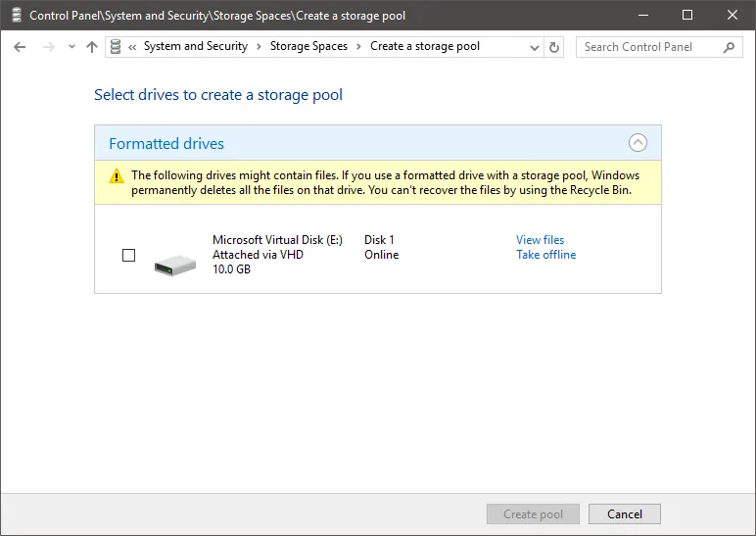Image resolution: width=756 pixels, height=536 pixels.
Task: Click Take offline link
Action: tap(545, 254)
